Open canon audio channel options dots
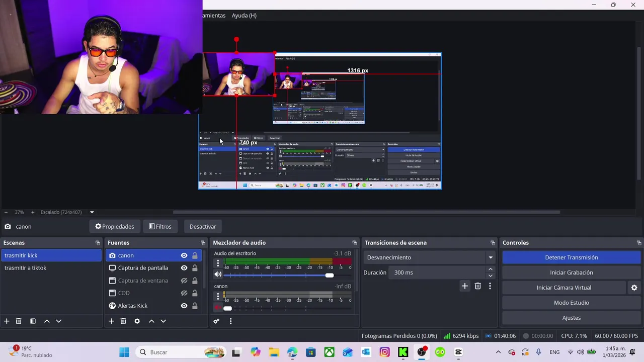644x362 pixels. coord(218,296)
